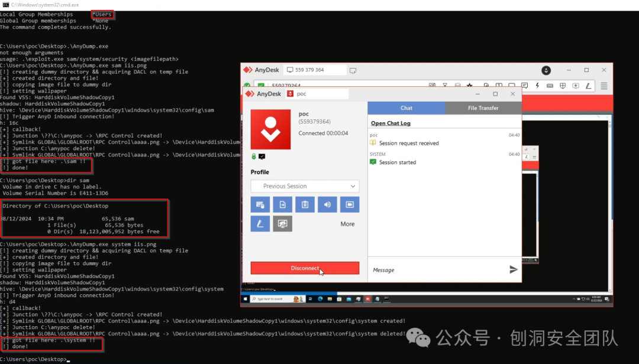The height and width of the screenshot is (364, 639).
Task: Toggle the grey privacy mode button
Action: tap(282, 223)
